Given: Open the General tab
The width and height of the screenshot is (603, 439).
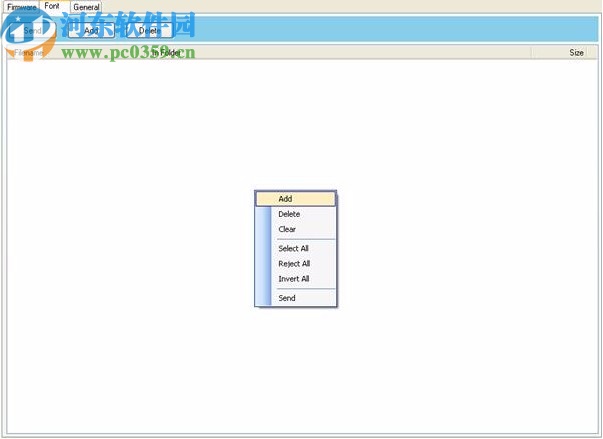Looking at the screenshot, I should (x=86, y=7).
